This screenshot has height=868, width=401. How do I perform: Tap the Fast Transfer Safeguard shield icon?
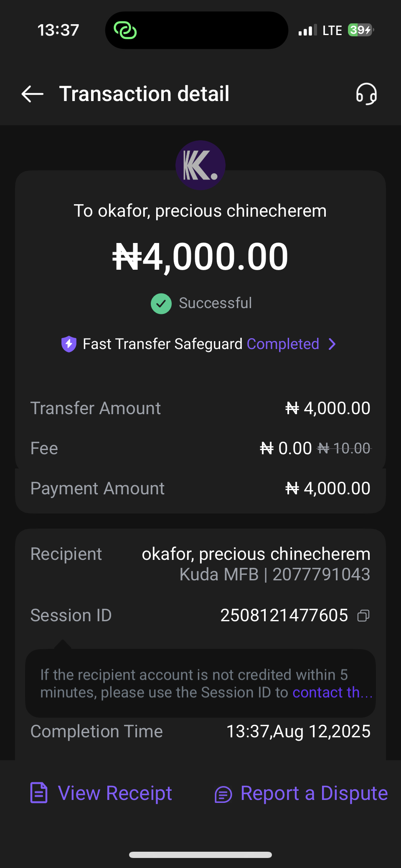69,344
